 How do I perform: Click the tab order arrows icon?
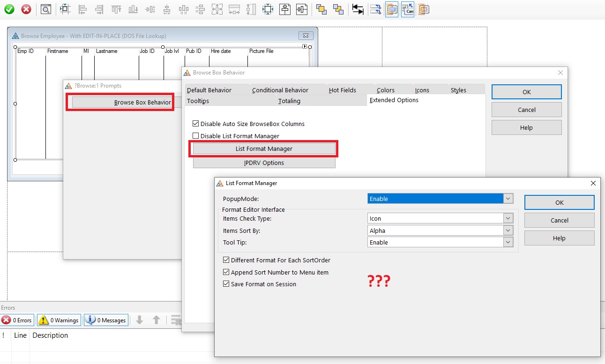(358, 9)
